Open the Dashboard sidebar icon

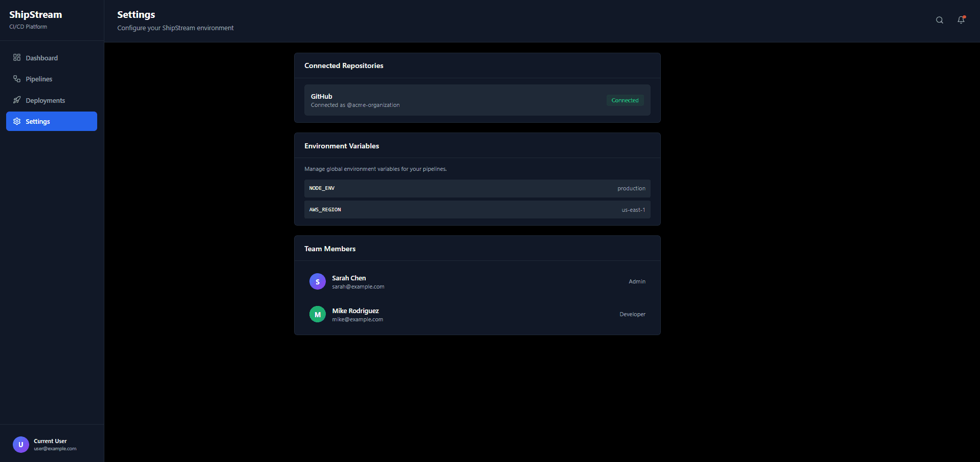(17, 58)
